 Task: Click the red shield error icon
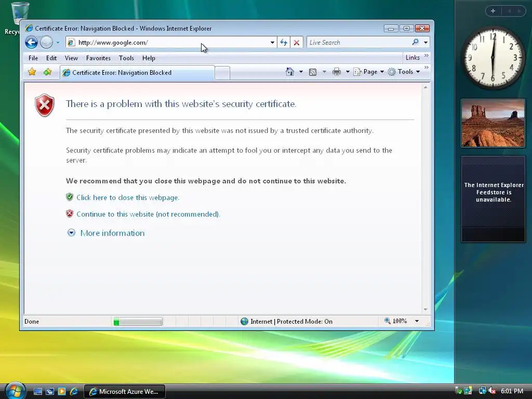[x=45, y=105]
